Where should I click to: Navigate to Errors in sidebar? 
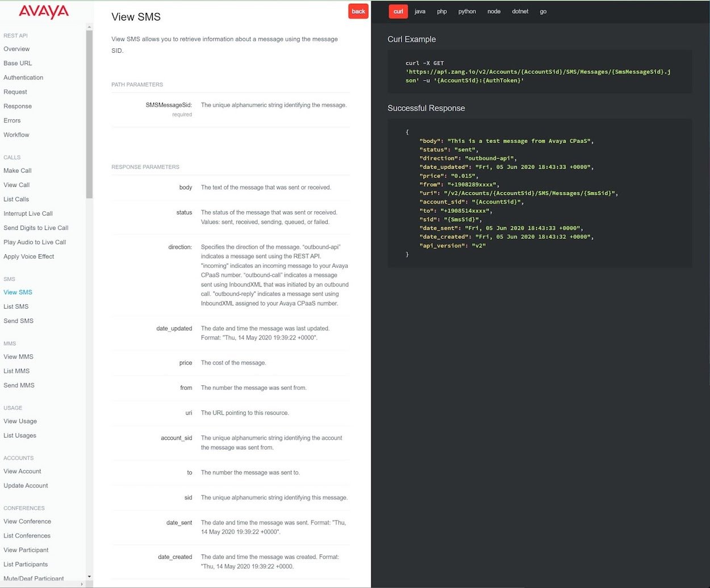pos(12,120)
